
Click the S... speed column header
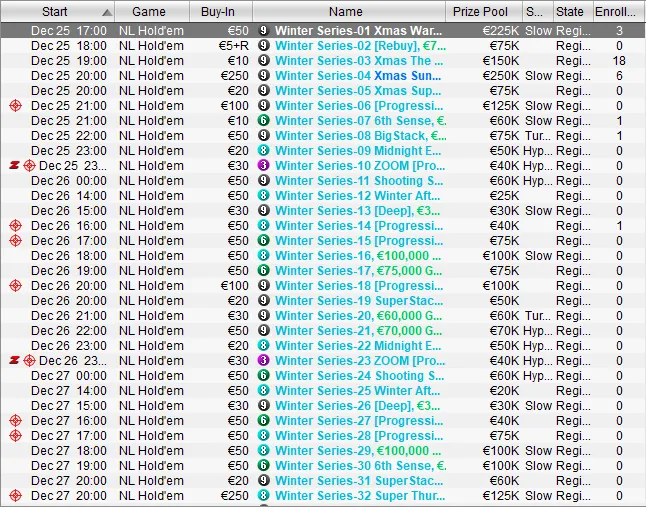pos(538,12)
